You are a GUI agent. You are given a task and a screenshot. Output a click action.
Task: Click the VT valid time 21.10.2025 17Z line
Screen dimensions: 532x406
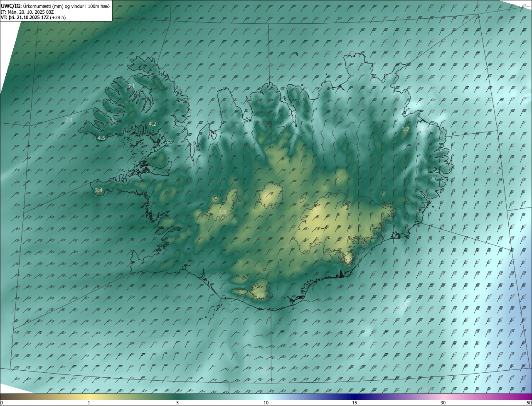pyautogui.click(x=33, y=17)
